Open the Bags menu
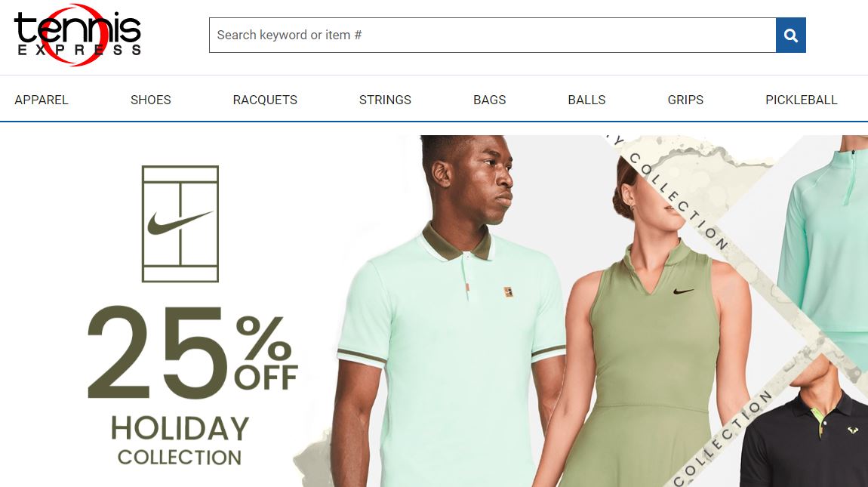 pyautogui.click(x=489, y=100)
